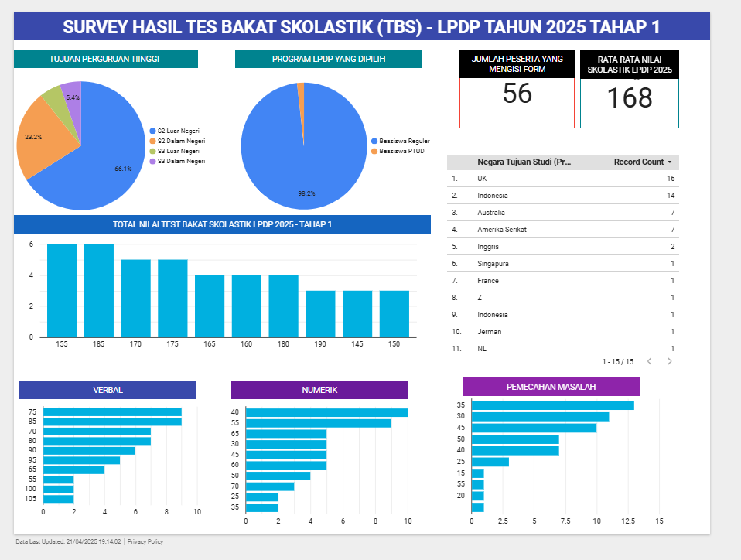Click the S2 Dalam Negeri orange legend dot
The image size is (741, 560).
click(152, 141)
